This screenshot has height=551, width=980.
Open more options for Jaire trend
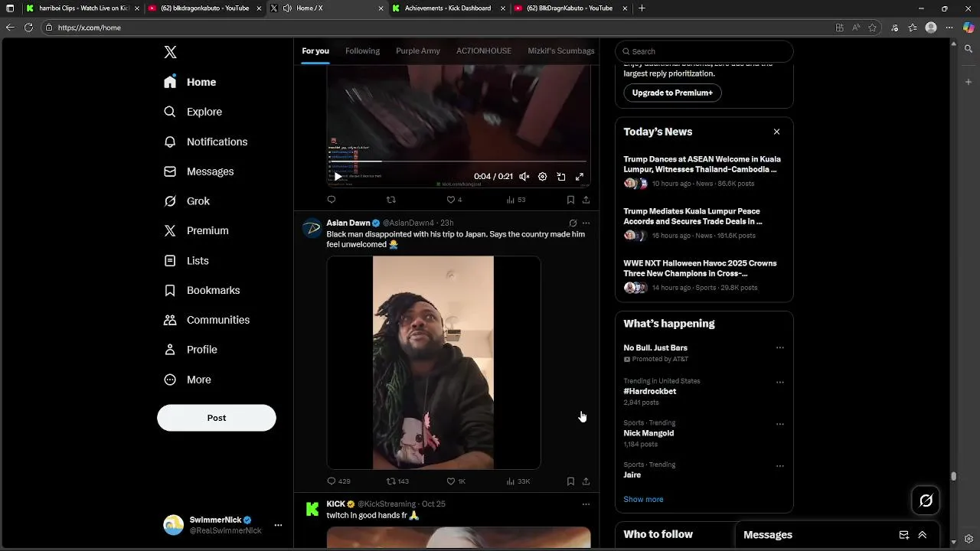pyautogui.click(x=780, y=465)
